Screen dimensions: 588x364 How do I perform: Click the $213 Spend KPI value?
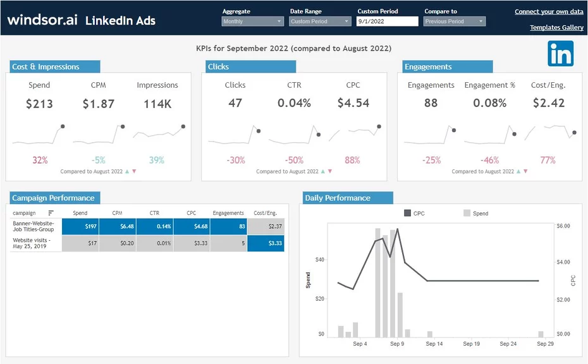click(39, 104)
